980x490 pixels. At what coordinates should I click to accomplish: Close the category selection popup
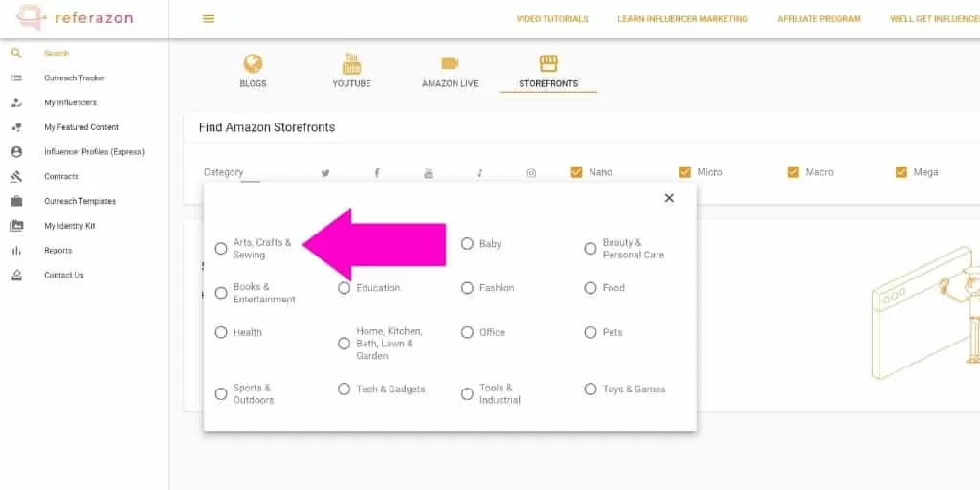click(x=669, y=198)
